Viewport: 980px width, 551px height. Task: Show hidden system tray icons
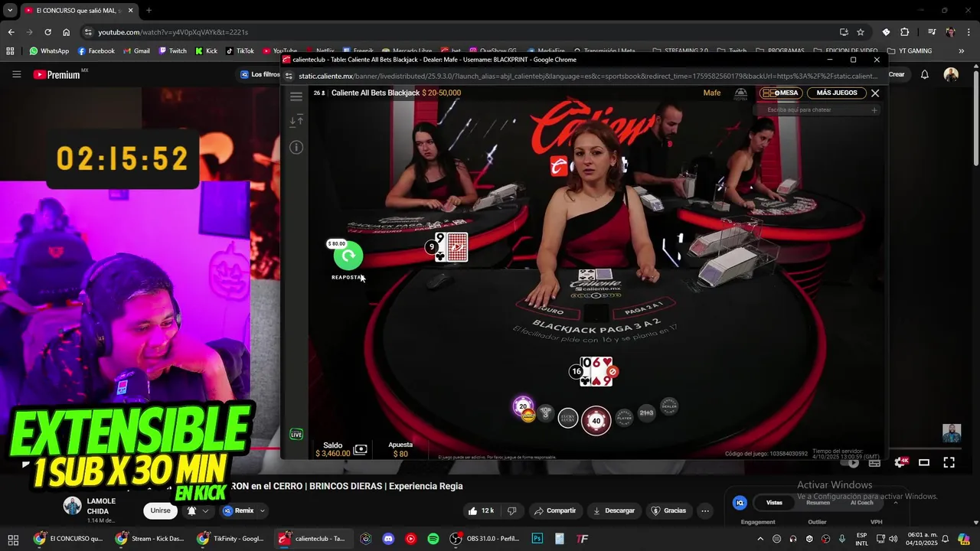coord(760,539)
